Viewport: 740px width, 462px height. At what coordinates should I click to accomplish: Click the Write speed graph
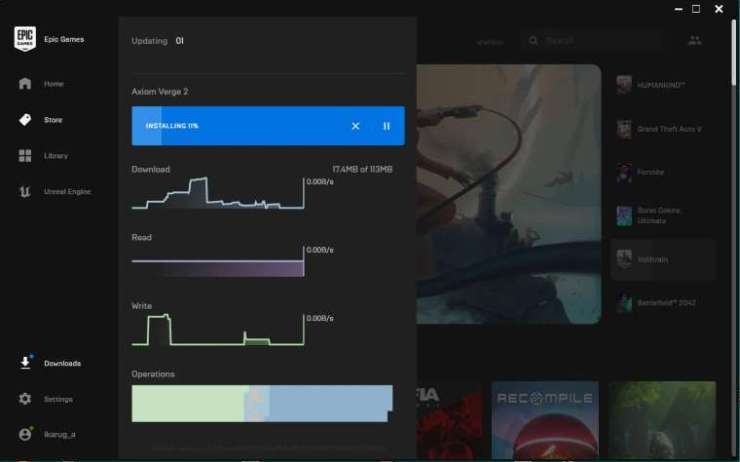point(218,329)
